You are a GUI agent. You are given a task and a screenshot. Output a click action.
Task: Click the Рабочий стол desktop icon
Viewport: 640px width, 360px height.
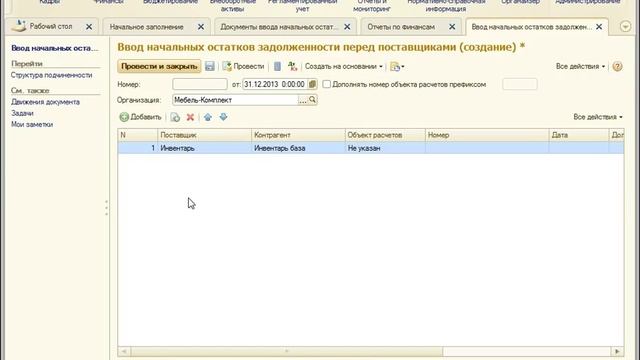pyautogui.click(x=18, y=27)
